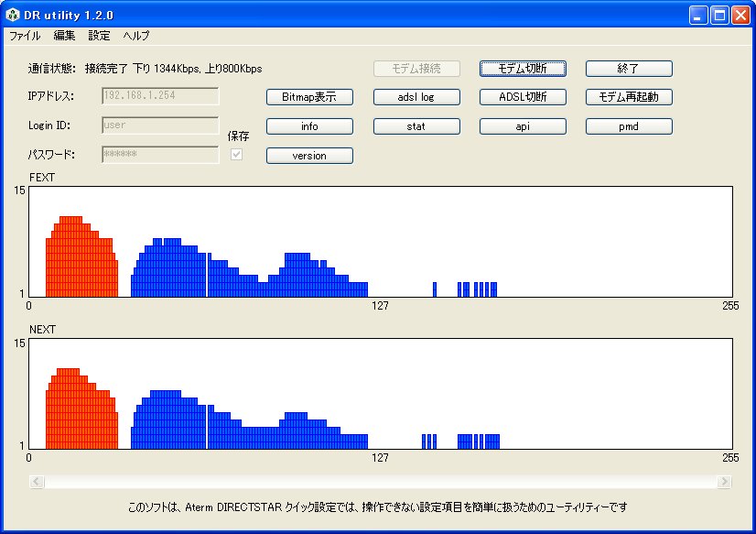This screenshot has height=534, width=756.
Task: Click the パスワード: label
Action: (x=51, y=155)
